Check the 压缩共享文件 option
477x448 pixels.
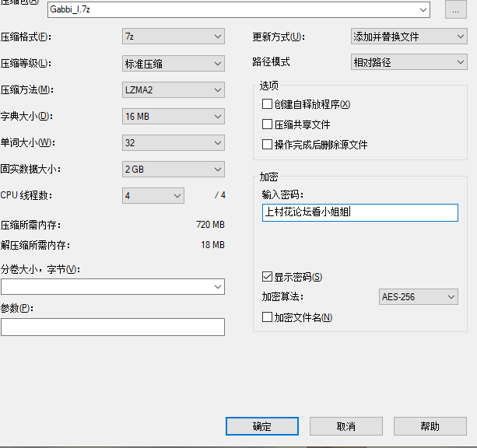coord(268,124)
